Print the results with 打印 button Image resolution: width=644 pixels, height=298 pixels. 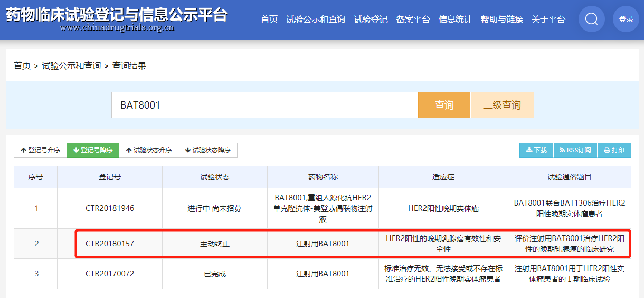614,150
